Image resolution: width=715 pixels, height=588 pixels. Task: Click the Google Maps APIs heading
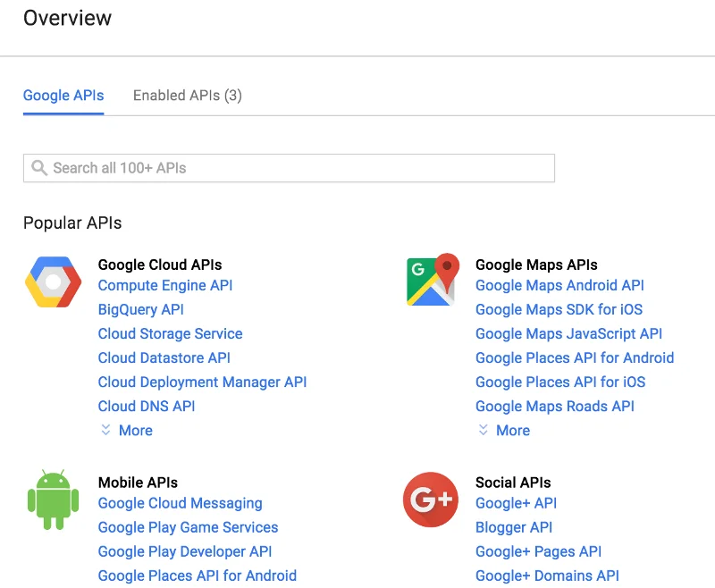click(x=536, y=265)
